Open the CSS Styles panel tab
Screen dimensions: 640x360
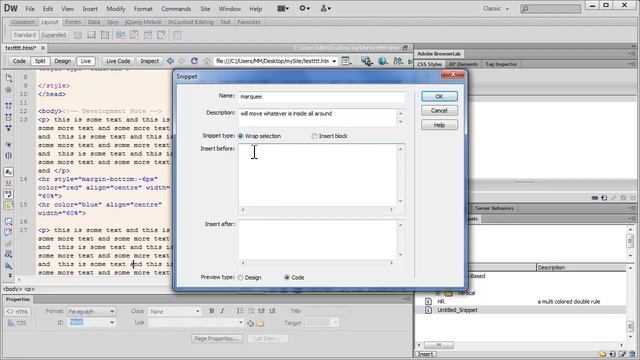point(429,64)
